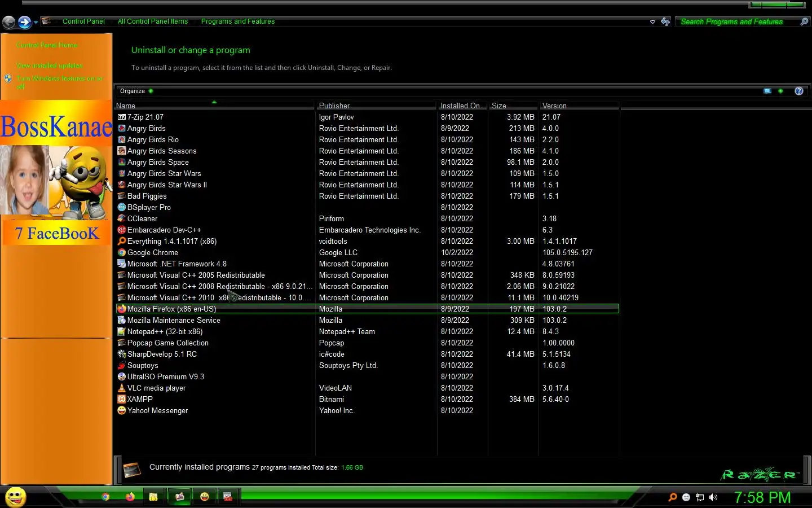
Task: Click the 7:58 PM taskbar clock
Action: coord(762,497)
